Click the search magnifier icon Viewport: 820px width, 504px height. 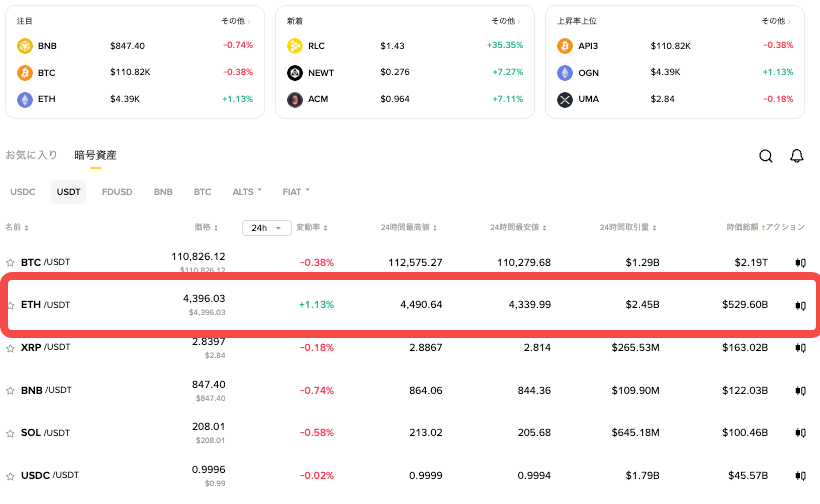pos(765,156)
